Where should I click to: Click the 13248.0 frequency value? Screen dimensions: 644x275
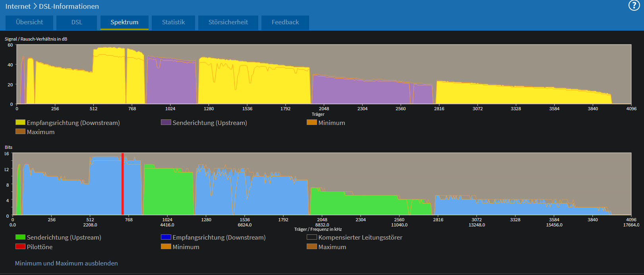coord(477,225)
